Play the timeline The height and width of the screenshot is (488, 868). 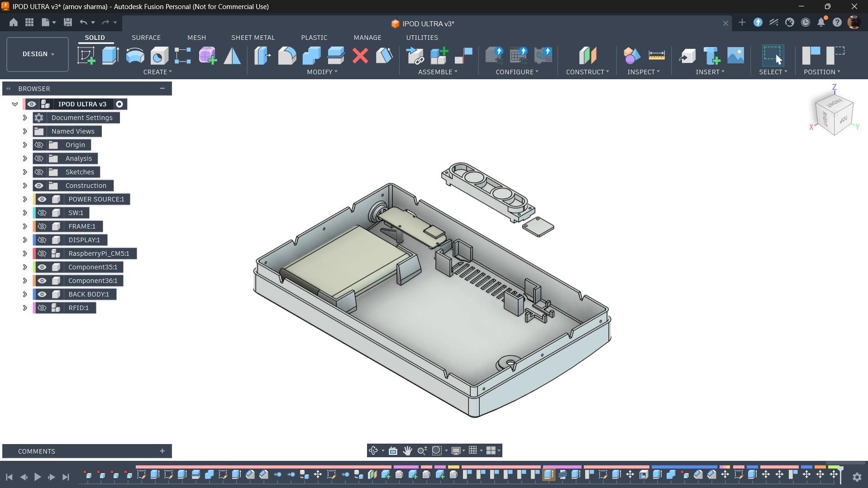[x=38, y=477]
